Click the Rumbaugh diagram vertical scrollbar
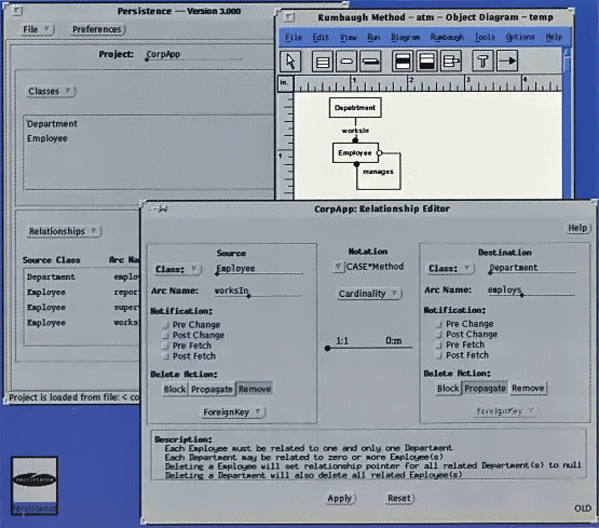 [567, 122]
